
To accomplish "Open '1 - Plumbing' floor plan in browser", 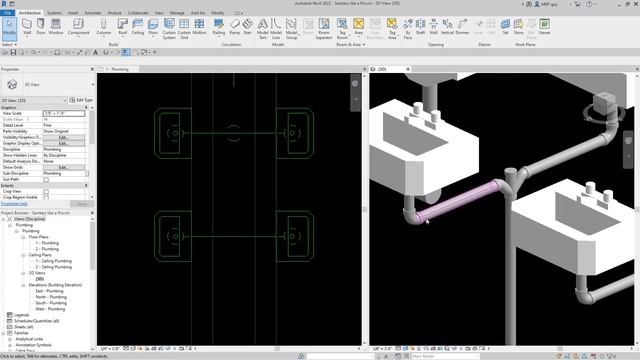I will tap(47, 243).
